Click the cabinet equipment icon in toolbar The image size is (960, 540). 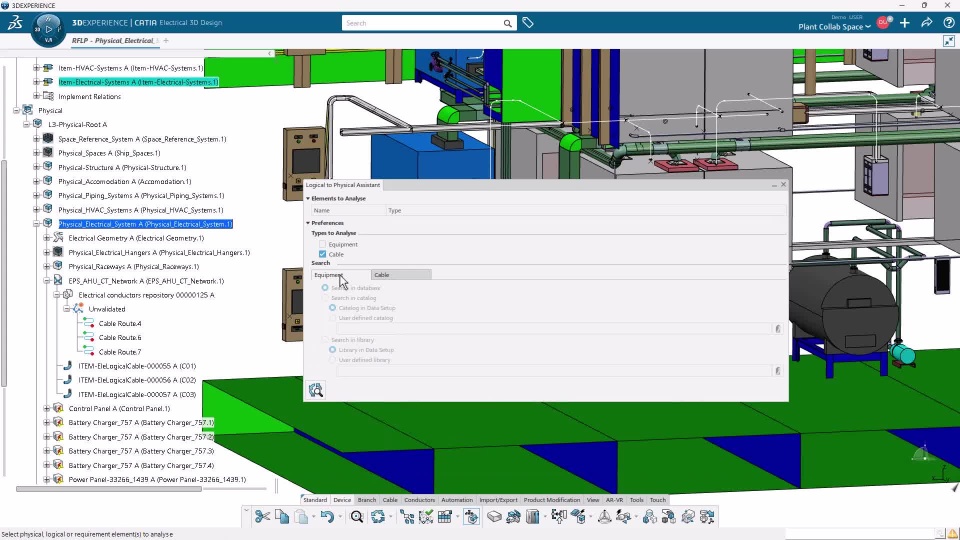[x=533, y=517]
